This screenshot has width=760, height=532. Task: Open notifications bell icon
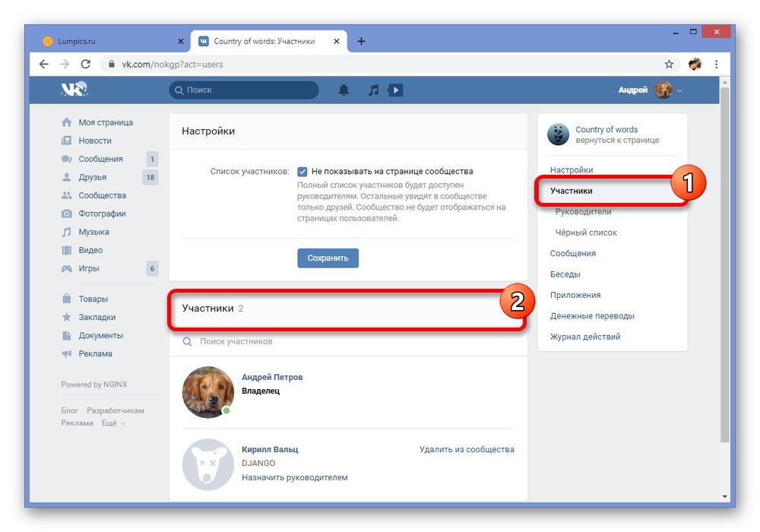(344, 90)
